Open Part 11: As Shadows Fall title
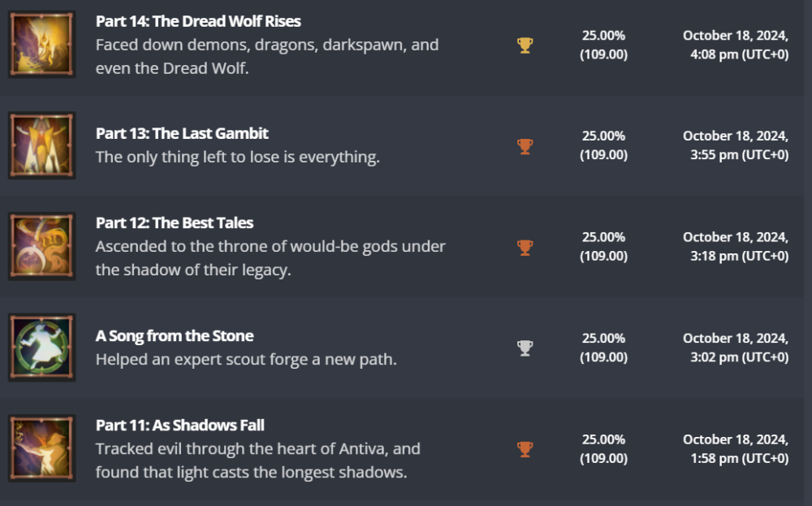Screen dimensions: 812x506 pos(180,426)
